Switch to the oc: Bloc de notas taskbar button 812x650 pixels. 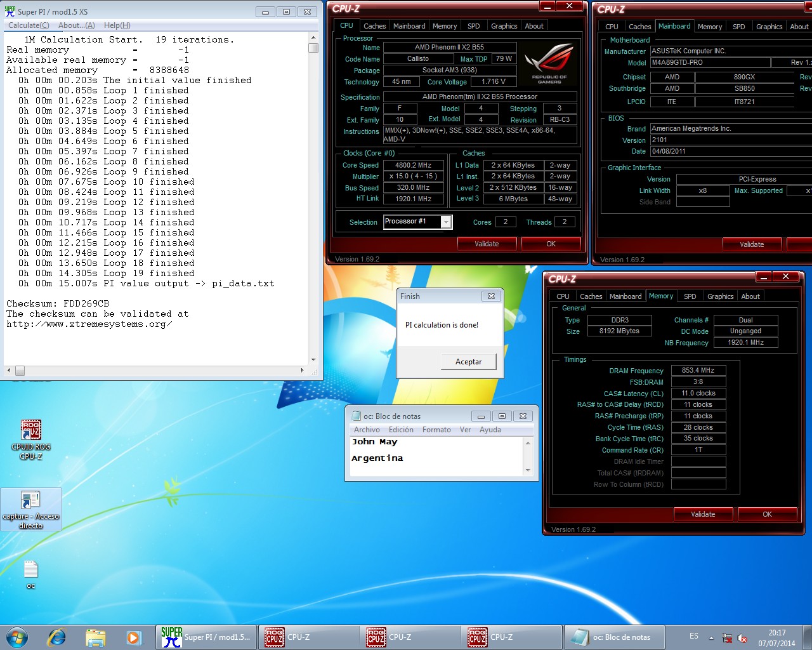[x=614, y=637]
